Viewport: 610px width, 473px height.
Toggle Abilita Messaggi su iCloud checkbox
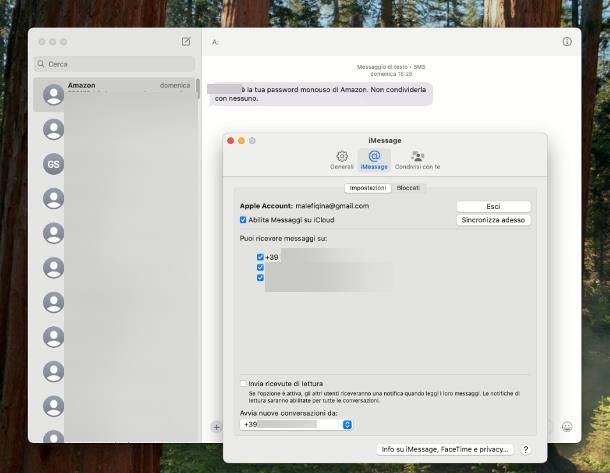(x=243, y=220)
